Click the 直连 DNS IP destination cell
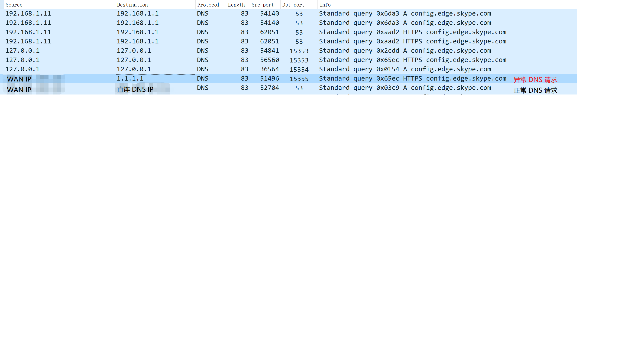Screen dimensions: 644x342 coord(135,89)
